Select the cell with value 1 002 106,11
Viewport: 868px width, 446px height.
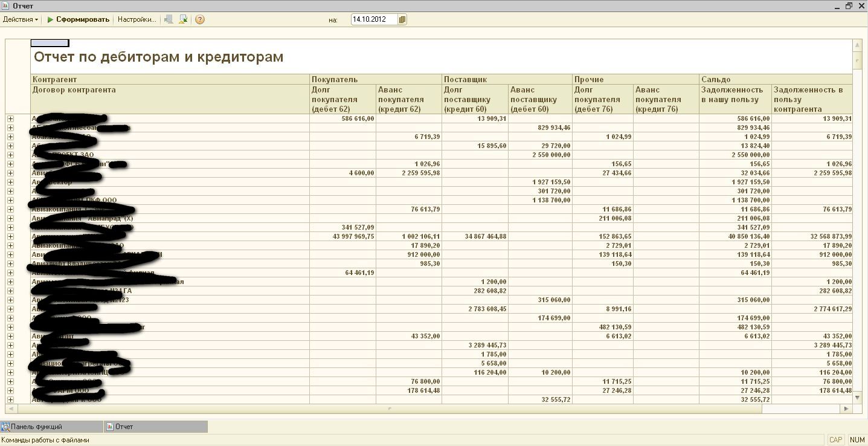point(409,236)
